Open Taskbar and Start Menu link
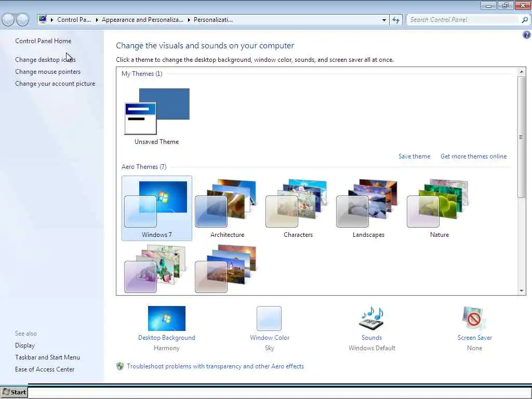Viewport: 532px width, 399px height. (x=47, y=357)
